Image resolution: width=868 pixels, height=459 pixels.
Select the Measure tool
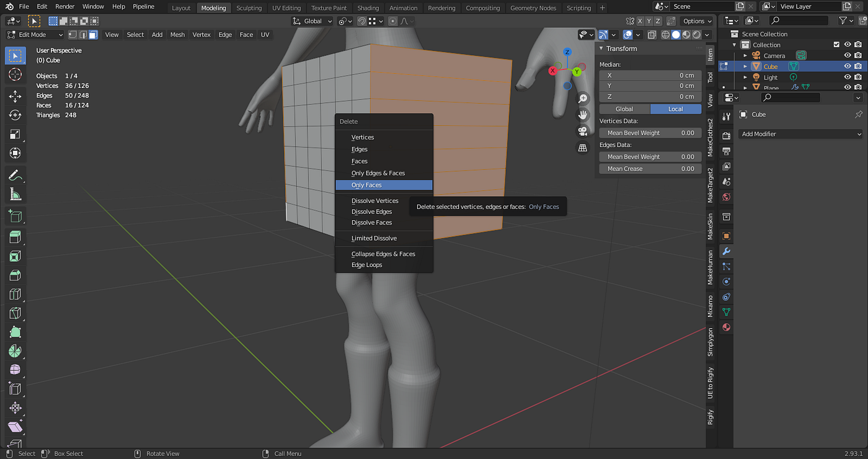(x=15, y=195)
